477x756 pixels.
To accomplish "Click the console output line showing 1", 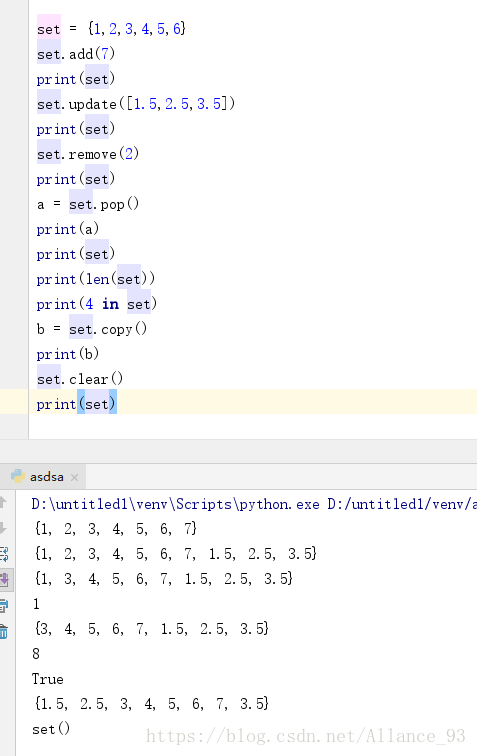I will click(x=36, y=604).
